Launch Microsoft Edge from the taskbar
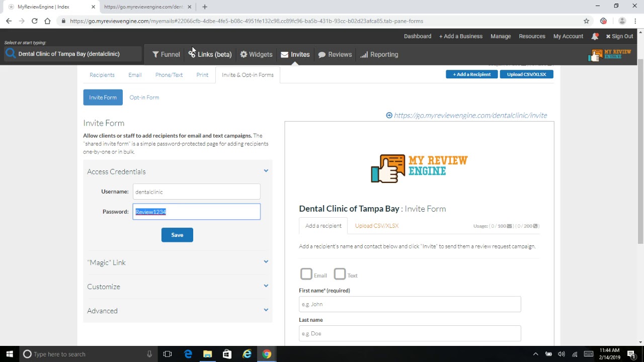 point(188,354)
